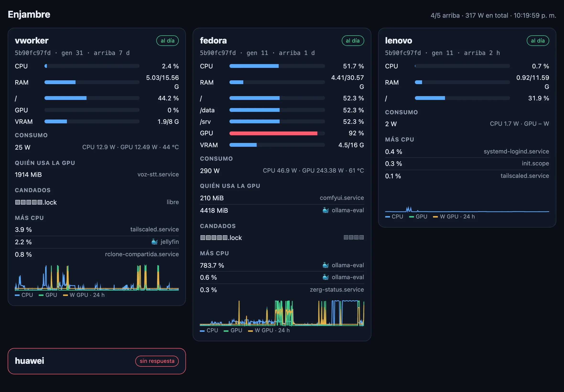564x392 pixels.
Task: Click the lenovo host name heading
Action: [x=399, y=41]
